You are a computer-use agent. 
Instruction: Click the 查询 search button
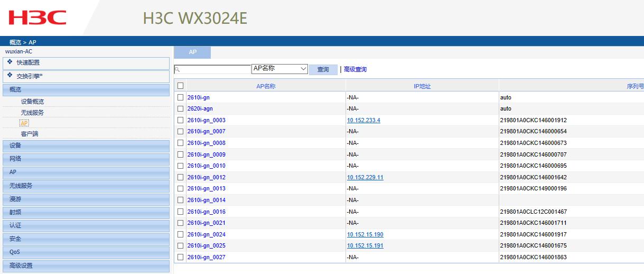click(323, 70)
